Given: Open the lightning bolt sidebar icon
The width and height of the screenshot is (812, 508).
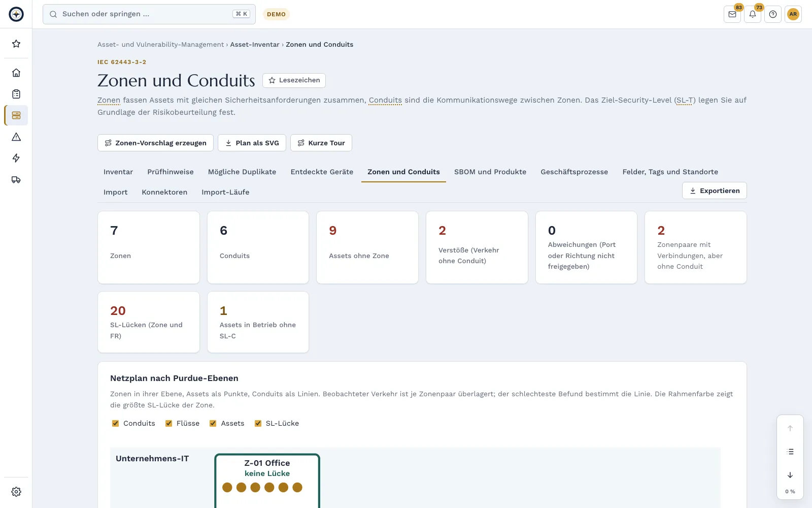Looking at the screenshot, I should [x=16, y=158].
